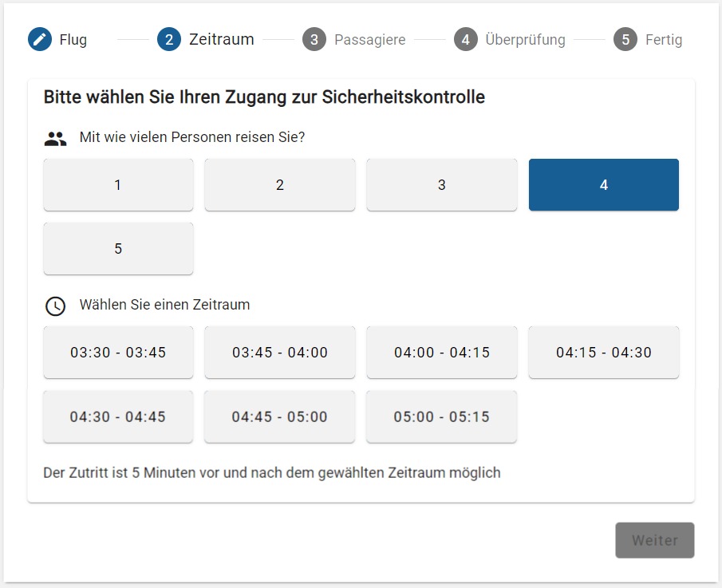The width and height of the screenshot is (722, 588).
Task: Pick the 04:00 - 04:15 time slot
Action: pyautogui.click(x=442, y=353)
